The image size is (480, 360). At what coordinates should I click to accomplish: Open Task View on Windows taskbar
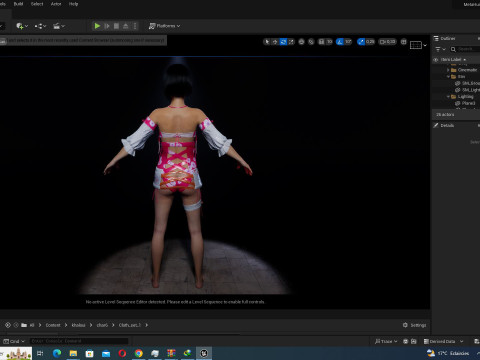click(x=40, y=353)
